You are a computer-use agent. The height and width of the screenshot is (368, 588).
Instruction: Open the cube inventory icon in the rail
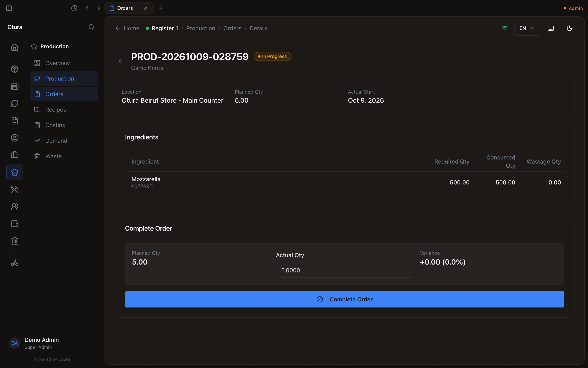[x=14, y=69]
